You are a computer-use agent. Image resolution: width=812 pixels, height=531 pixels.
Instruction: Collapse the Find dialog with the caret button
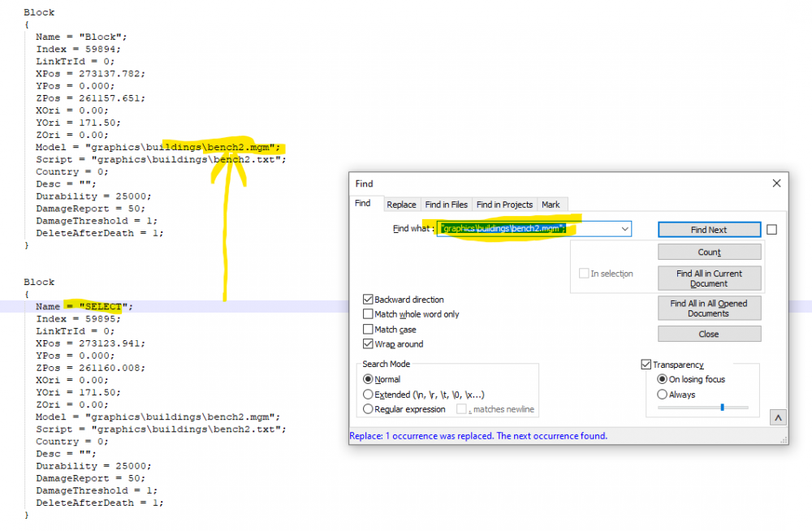(778, 417)
